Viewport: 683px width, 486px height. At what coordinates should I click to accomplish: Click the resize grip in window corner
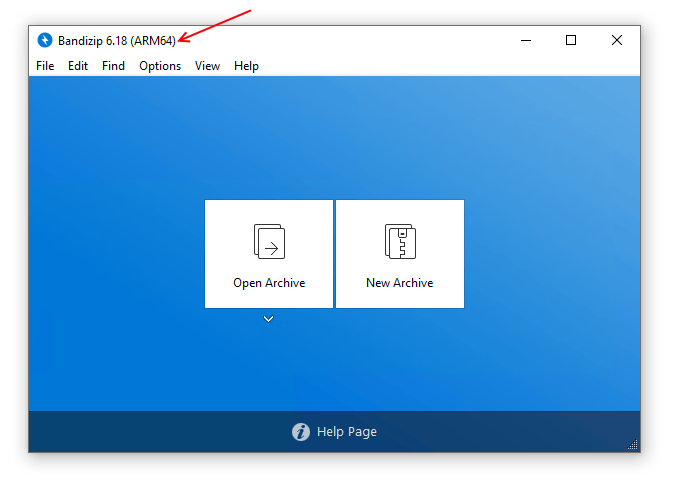632,444
